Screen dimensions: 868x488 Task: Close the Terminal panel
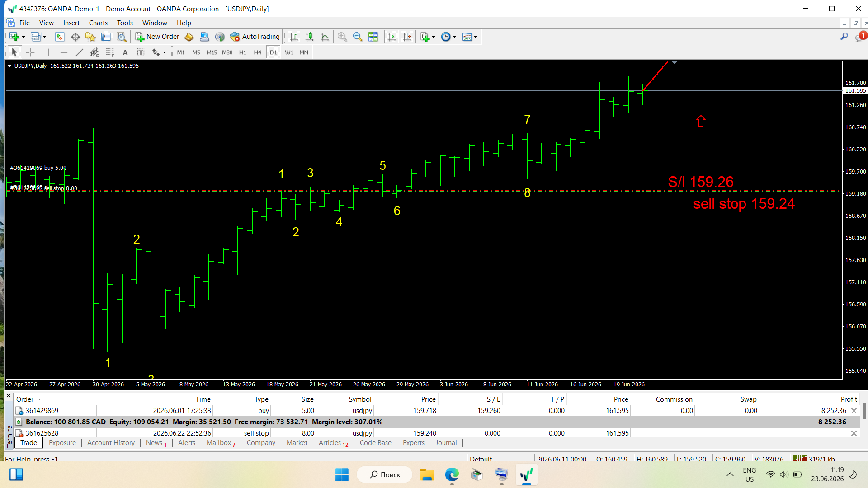pyautogui.click(x=9, y=396)
